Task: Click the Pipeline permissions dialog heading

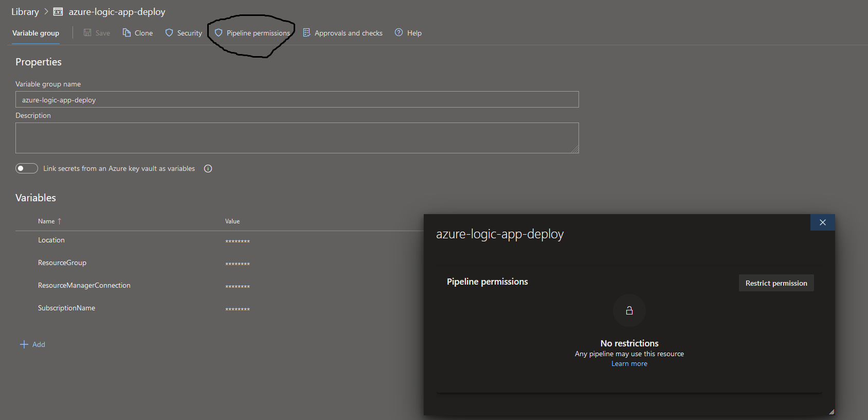Action: 487,282
